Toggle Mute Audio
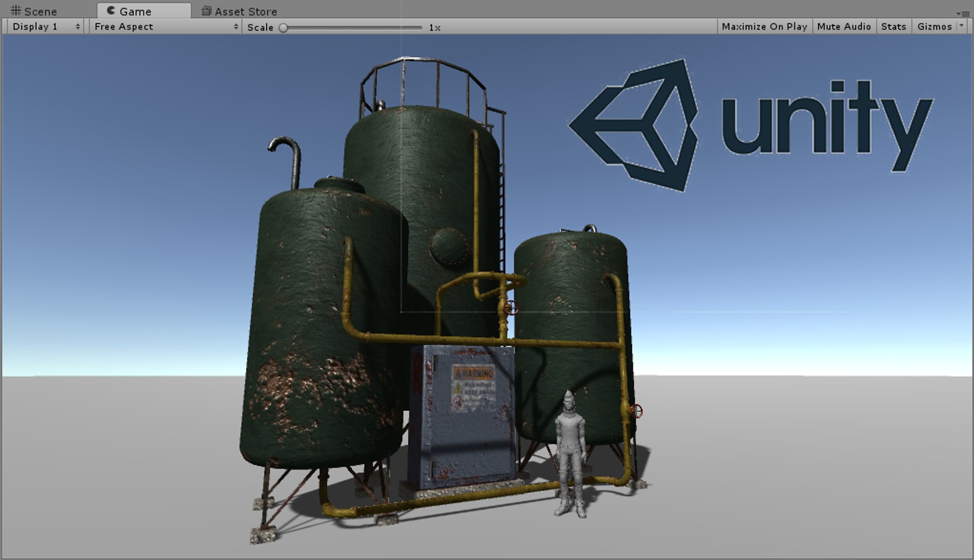974x560 pixels. [844, 26]
